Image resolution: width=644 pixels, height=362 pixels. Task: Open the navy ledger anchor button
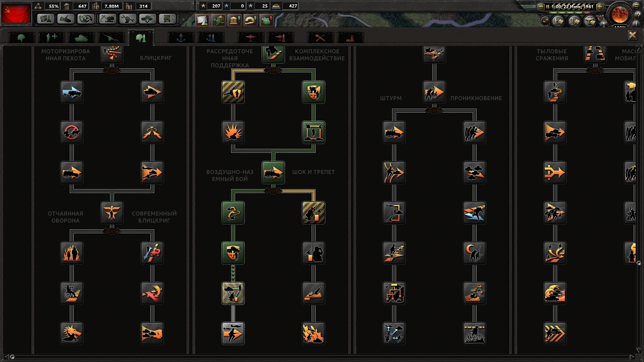pos(574,21)
